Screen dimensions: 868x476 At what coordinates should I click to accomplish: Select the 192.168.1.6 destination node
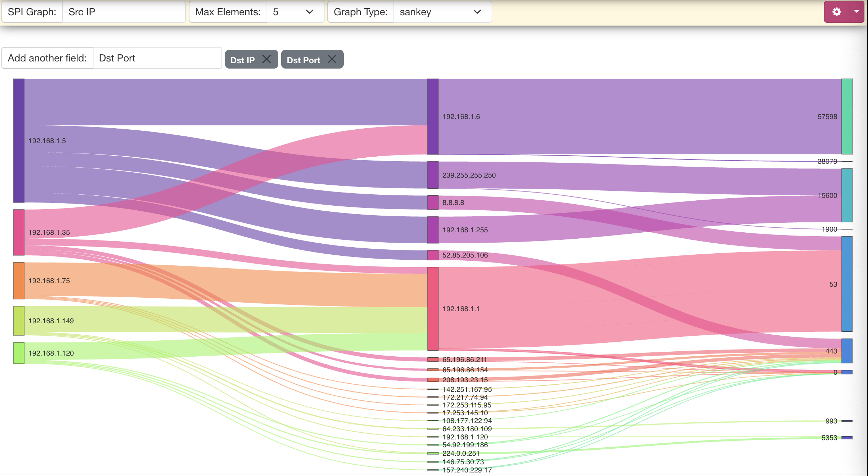click(x=433, y=117)
